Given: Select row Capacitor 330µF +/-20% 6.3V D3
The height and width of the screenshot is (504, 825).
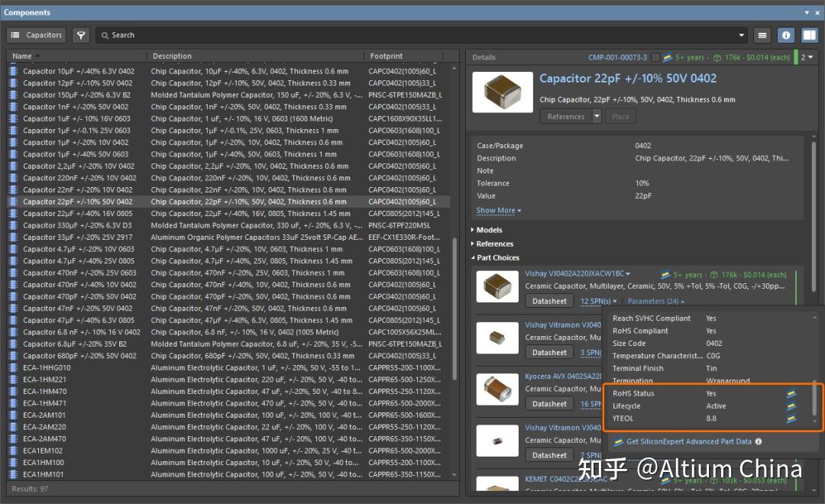Looking at the screenshot, I should pyautogui.click(x=228, y=226).
